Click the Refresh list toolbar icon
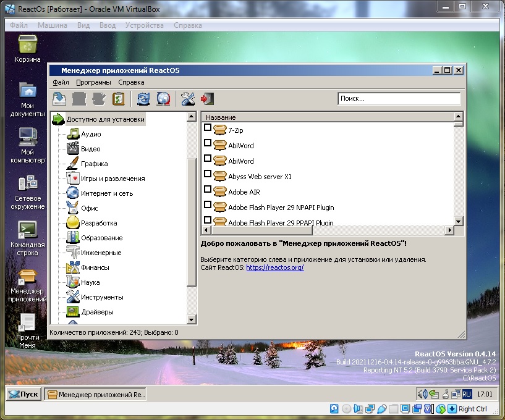Image resolution: width=505 pixels, height=420 pixels. pyautogui.click(x=143, y=99)
